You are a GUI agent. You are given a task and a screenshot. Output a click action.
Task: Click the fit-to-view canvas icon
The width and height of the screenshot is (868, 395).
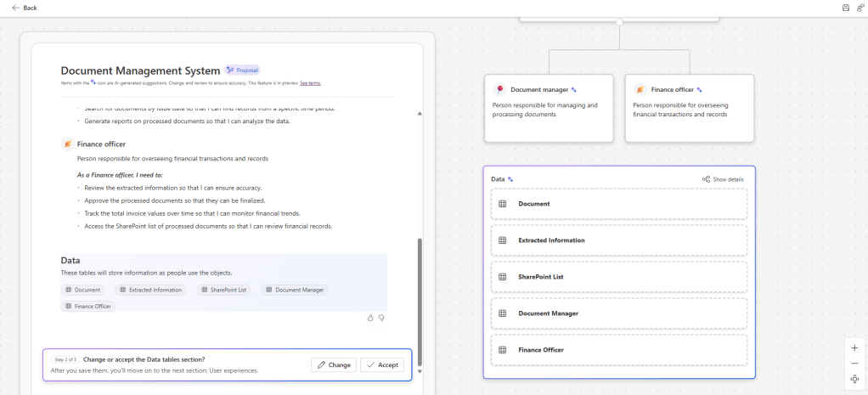(854, 379)
